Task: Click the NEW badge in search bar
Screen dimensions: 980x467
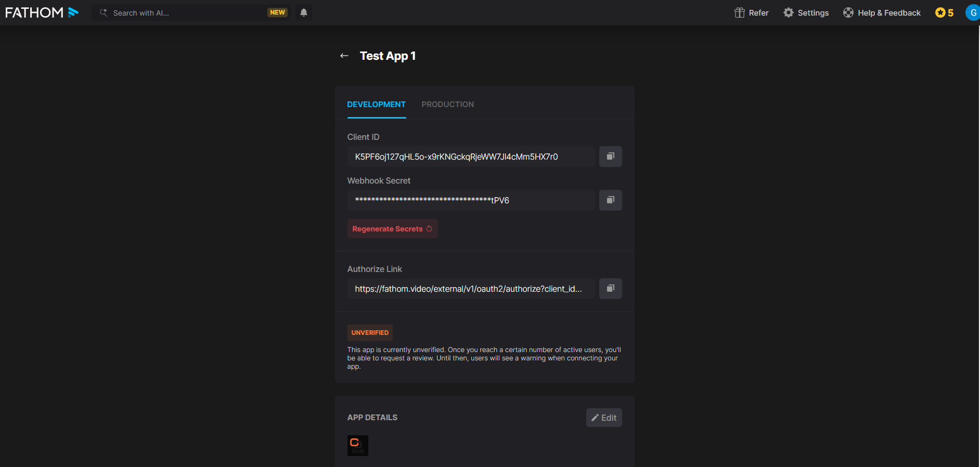Action: (x=277, y=12)
